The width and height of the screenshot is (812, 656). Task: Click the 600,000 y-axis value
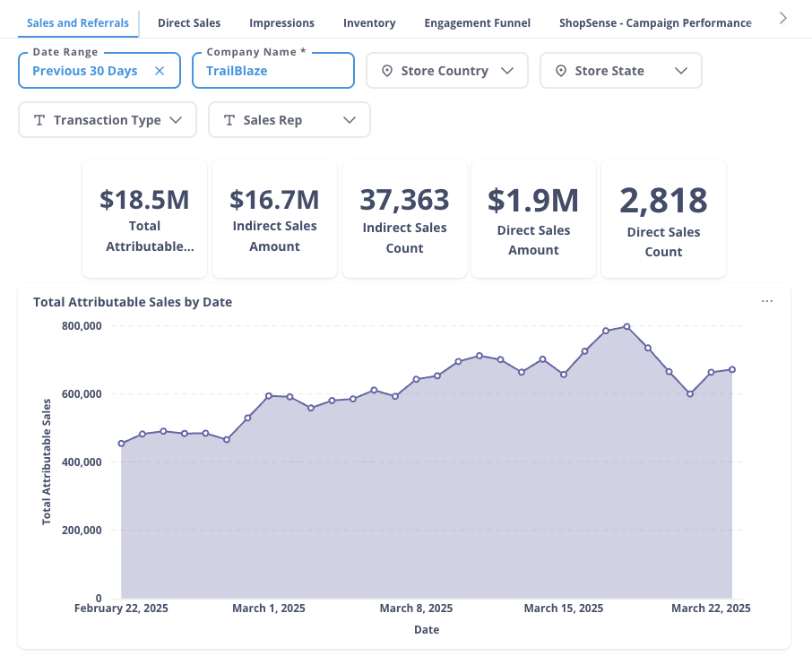point(82,394)
